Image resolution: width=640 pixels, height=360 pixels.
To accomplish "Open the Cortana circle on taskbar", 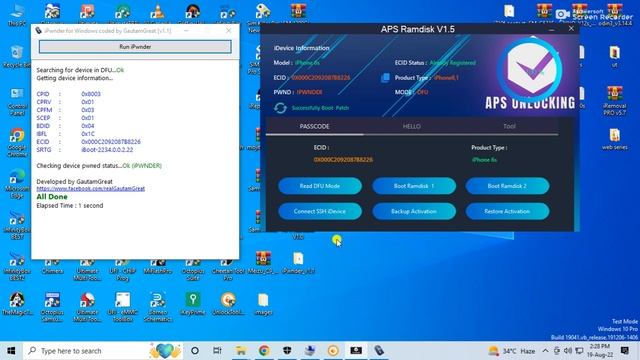I will click(195, 351).
